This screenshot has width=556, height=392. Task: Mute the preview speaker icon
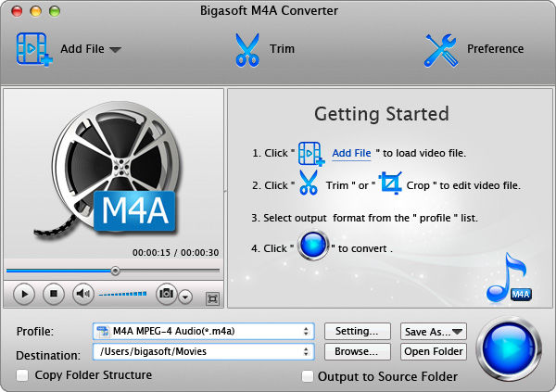[82, 295]
